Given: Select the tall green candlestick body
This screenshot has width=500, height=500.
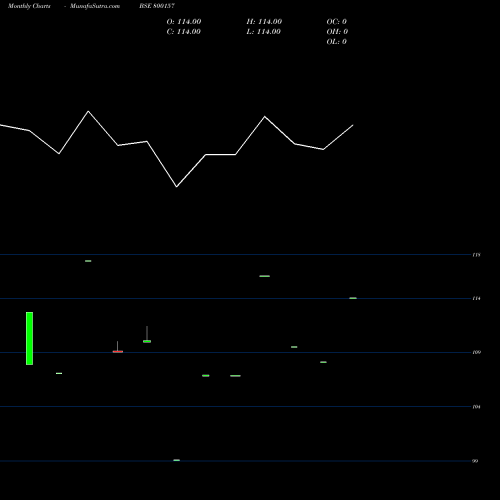Looking at the screenshot, I should click(29, 338).
